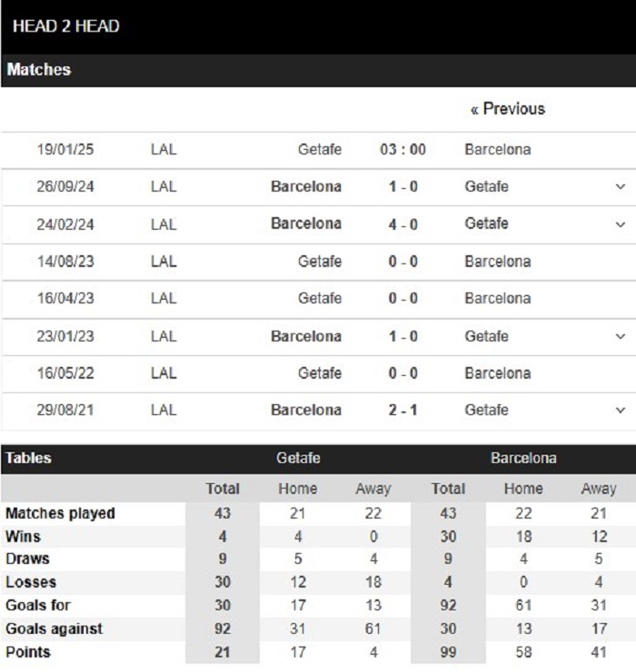Click LAL competition label for 26/09/24 match
This screenshot has width=636, height=672.
point(164,187)
